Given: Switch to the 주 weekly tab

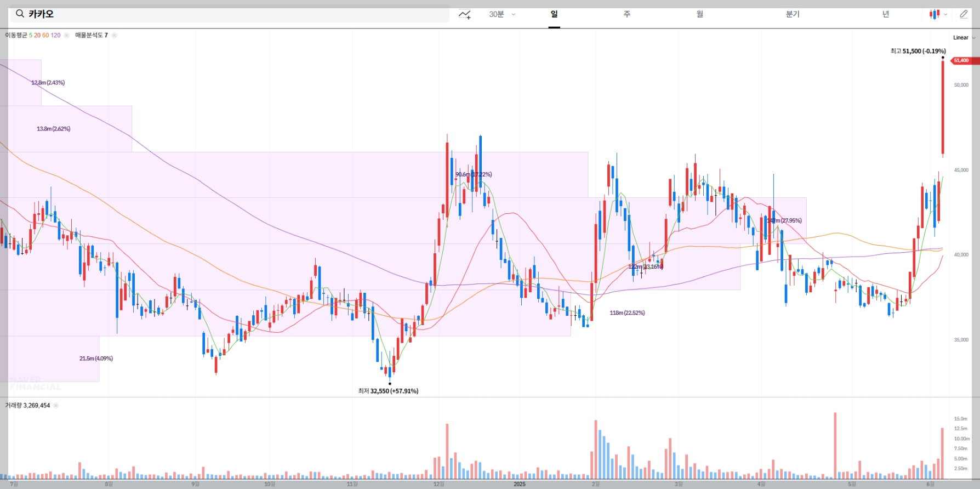Looking at the screenshot, I should coord(627,14).
